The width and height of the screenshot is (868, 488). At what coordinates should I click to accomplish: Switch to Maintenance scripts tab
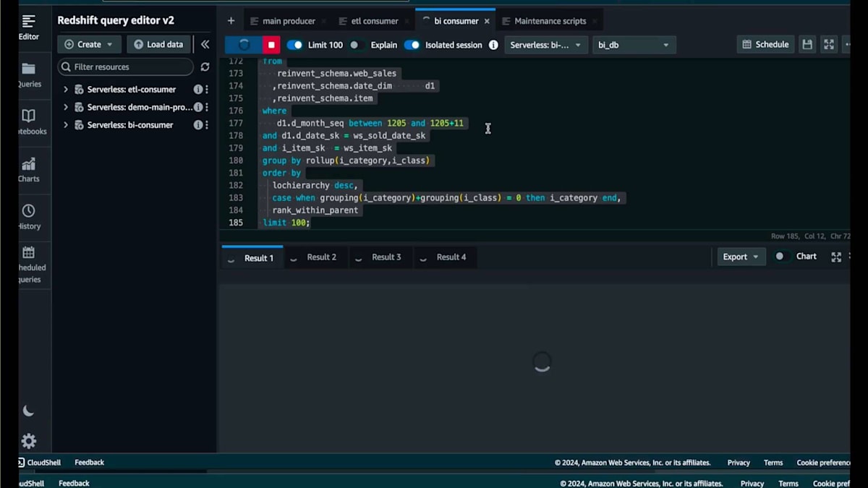(550, 22)
